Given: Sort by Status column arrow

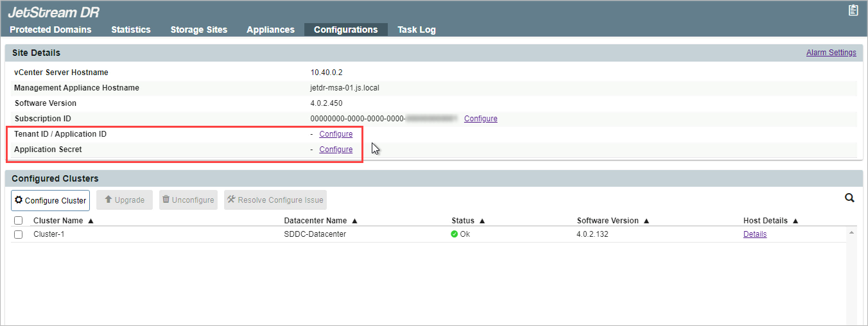Looking at the screenshot, I should coord(482,221).
